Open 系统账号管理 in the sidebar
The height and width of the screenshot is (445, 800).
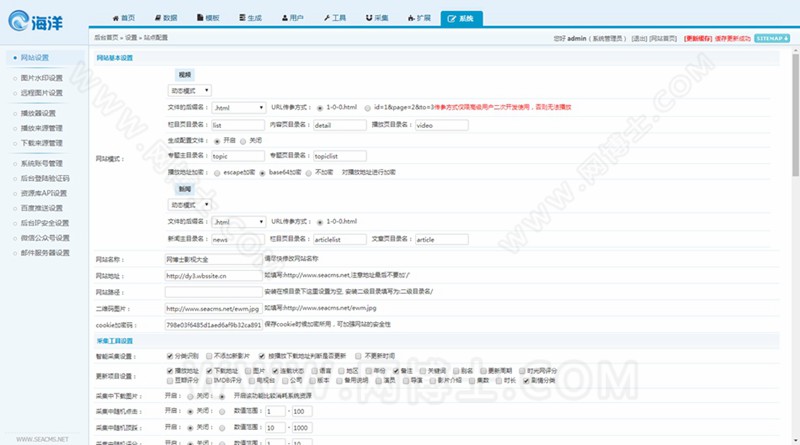pyautogui.click(x=41, y=163)
